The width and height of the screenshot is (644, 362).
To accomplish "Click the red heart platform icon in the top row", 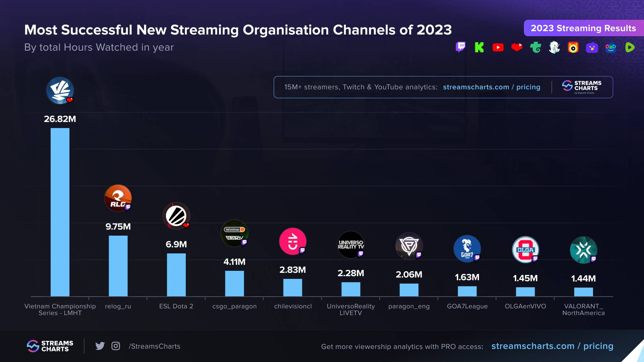I will pos(517,47).
